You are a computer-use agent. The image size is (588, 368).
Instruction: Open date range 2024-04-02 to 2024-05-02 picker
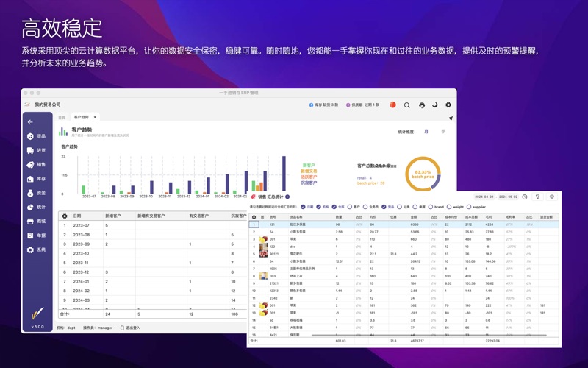point(496,197)
